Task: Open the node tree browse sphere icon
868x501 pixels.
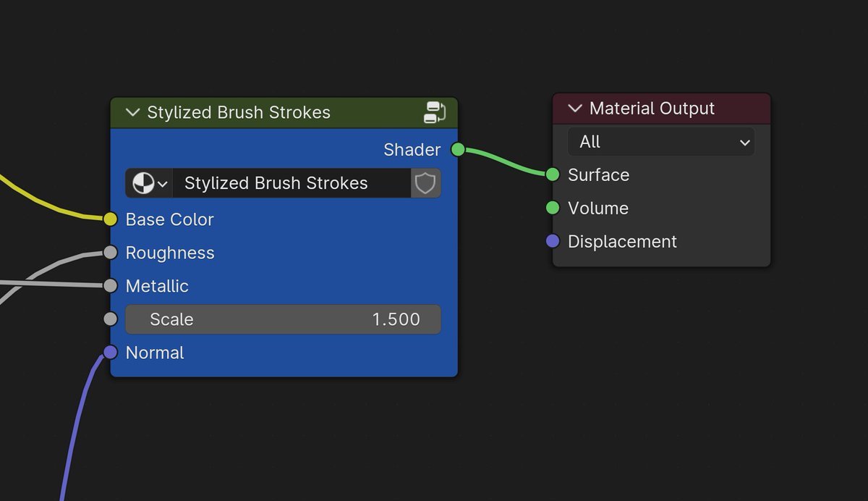Action: click(149, 183)
